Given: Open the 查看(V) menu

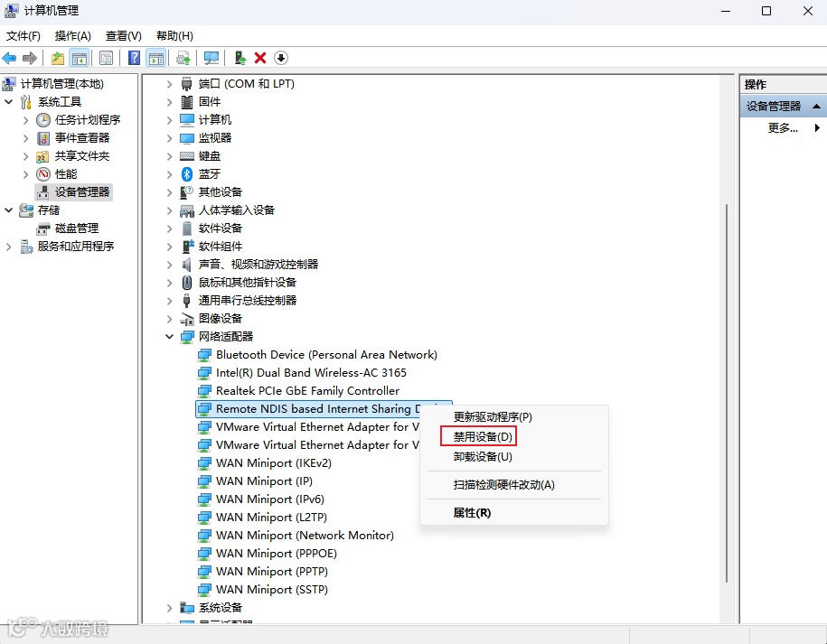Looking at the screenshot, I should pos(124,36).
